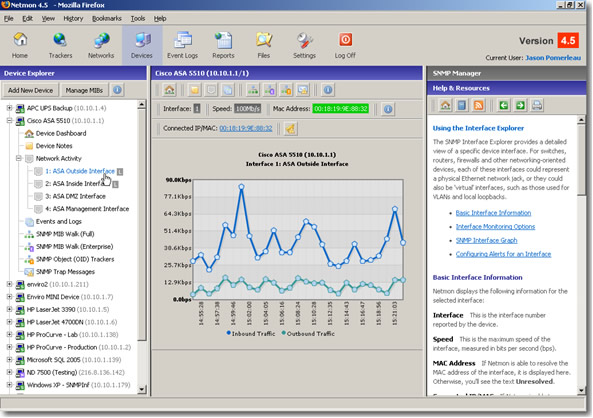The height and width of the screenshot is (418, 593).
Task: Click the grey network activity icon in interface toolbar
Action: pos(211,90)
